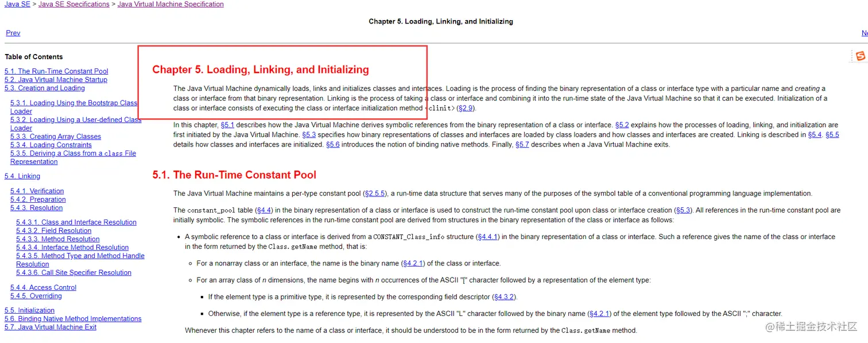Follow the §5.1 link in the intro paragraph
This screenshot has width=868, height=343.
point(227,125)
